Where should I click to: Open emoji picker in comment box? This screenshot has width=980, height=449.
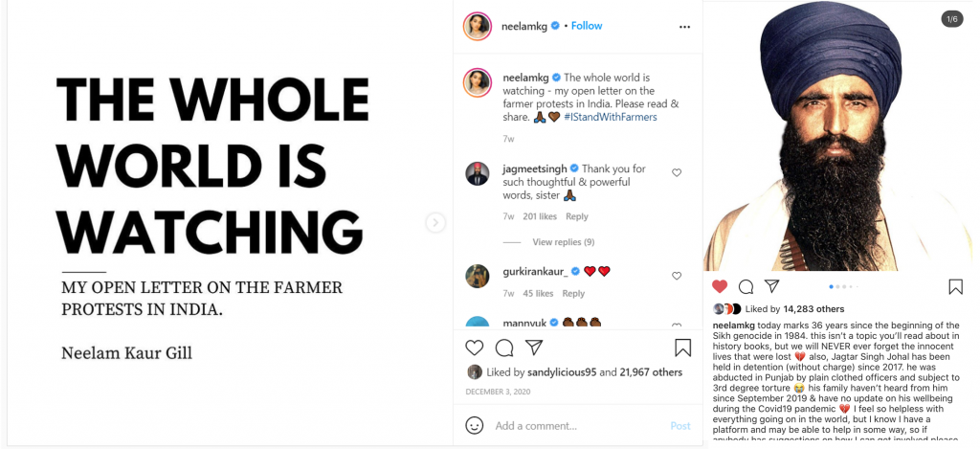point(475,425)
